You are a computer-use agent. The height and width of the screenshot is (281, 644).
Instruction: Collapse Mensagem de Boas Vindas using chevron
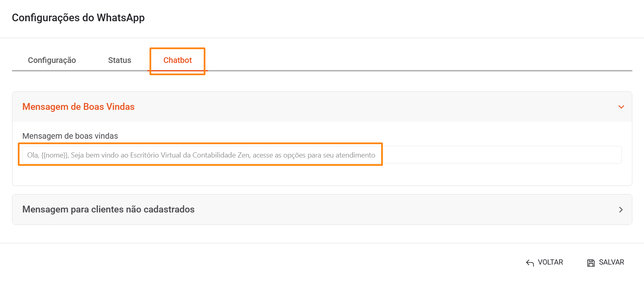click(621, 107)
